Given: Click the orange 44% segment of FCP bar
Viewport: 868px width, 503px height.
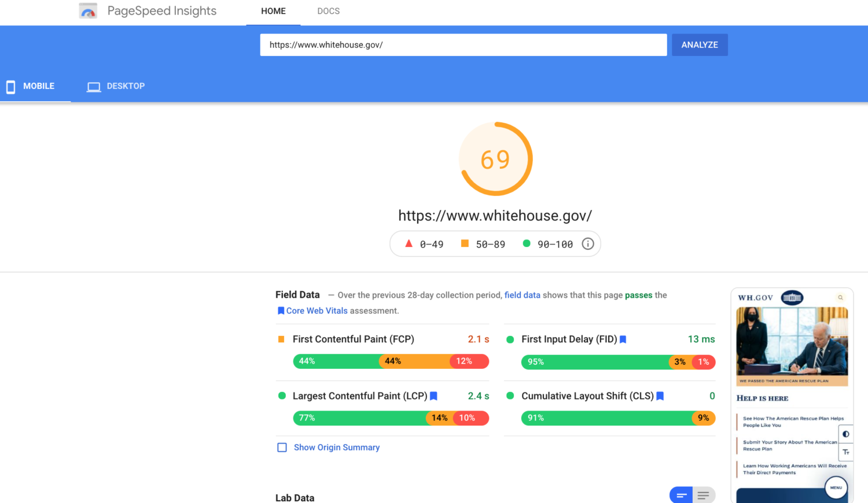Looking at the screenshot, I should (414, 361).
